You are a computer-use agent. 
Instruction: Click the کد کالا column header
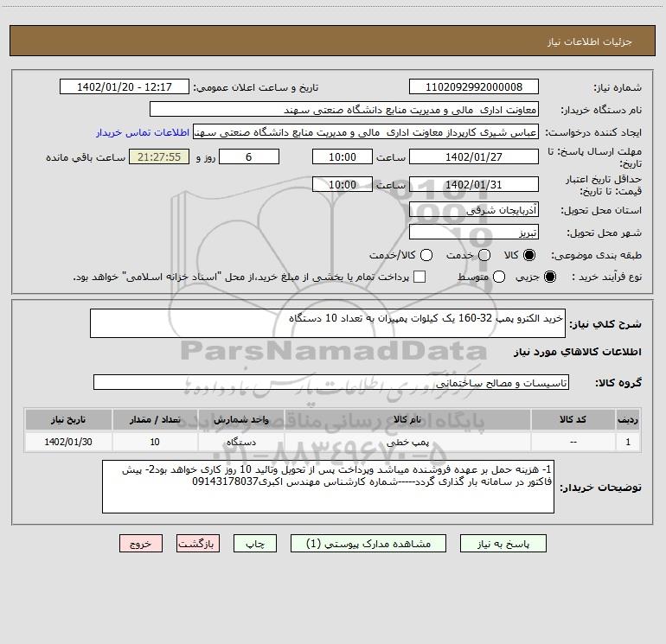pos(573,420)
